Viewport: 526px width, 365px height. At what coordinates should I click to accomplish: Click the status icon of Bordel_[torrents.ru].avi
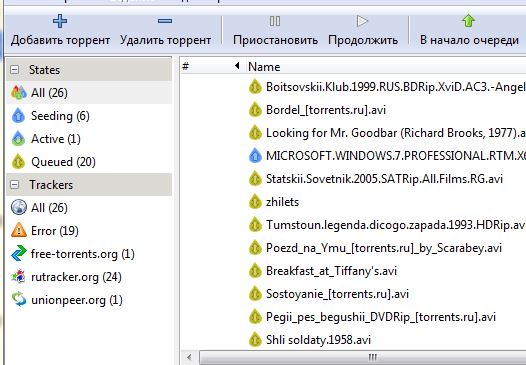click(255, 110)
